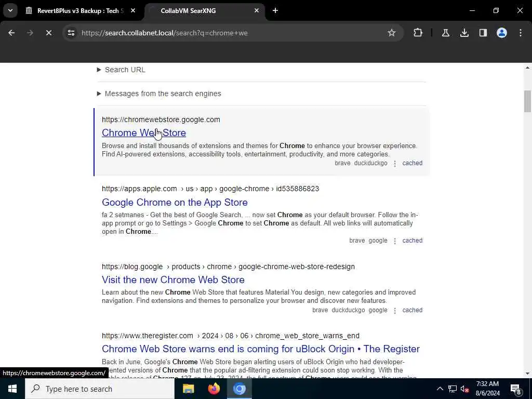This screenshot has width=532, height=399.
Task: Open the clock and date flyout
Action: coord(487,389)
